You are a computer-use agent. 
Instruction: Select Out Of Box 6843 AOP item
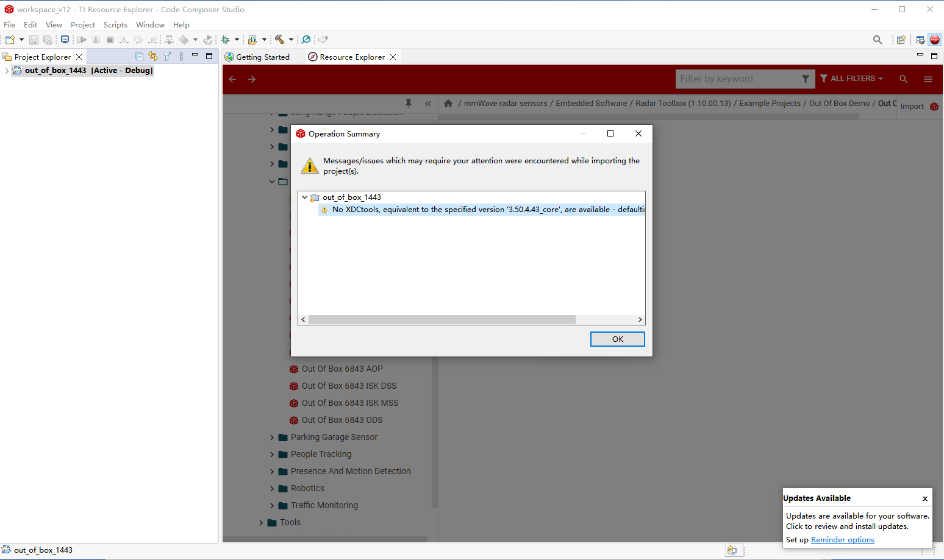(x=342, y=369)
